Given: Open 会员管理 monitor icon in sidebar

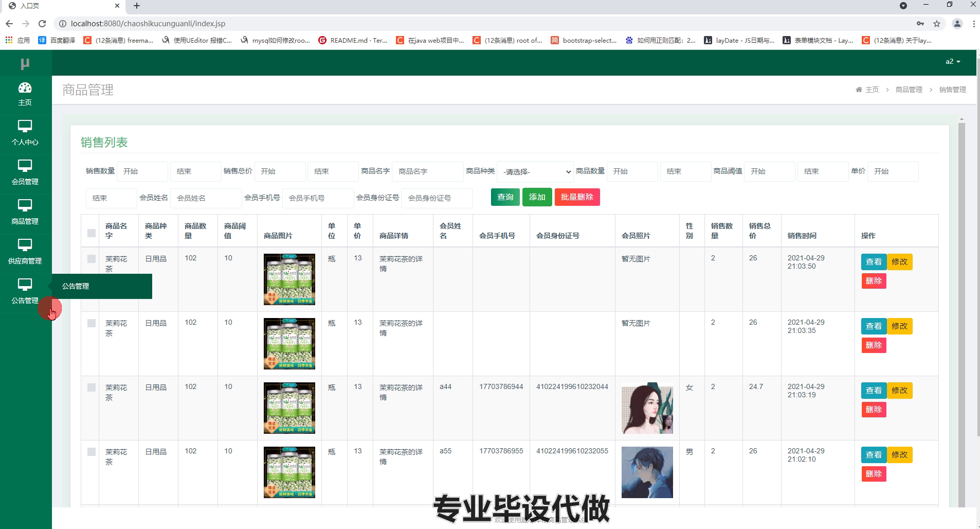Looking at the screenshot, I should (x=25, y=166).
